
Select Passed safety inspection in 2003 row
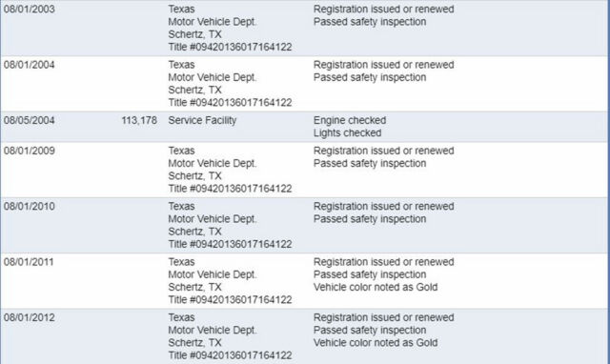point(370,22)
